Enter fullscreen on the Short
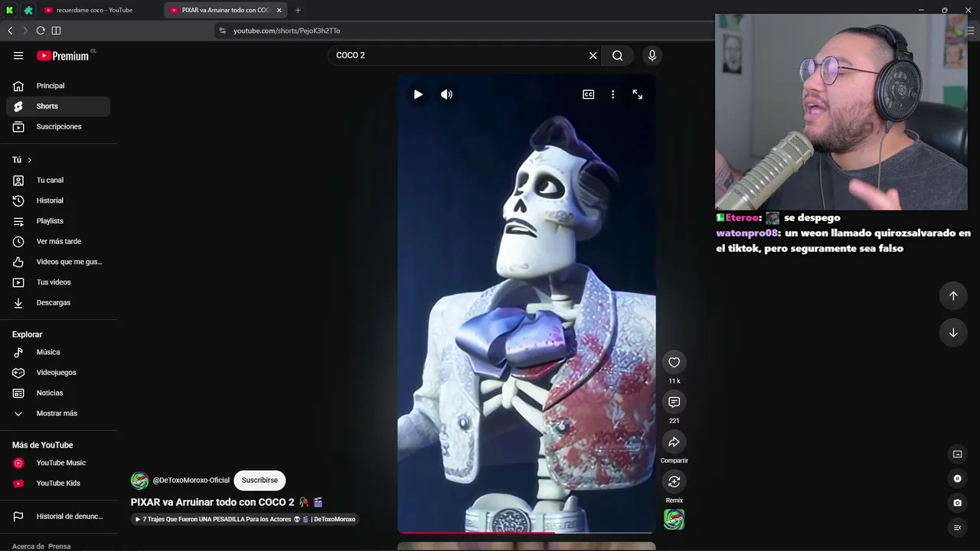 coord(637,94)
